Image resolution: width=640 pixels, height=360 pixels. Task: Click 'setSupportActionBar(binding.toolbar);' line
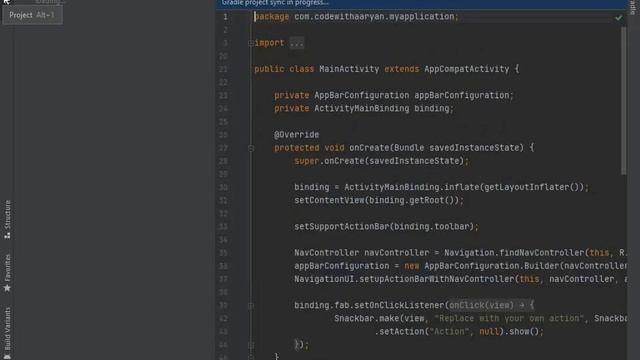click(386, 227)
